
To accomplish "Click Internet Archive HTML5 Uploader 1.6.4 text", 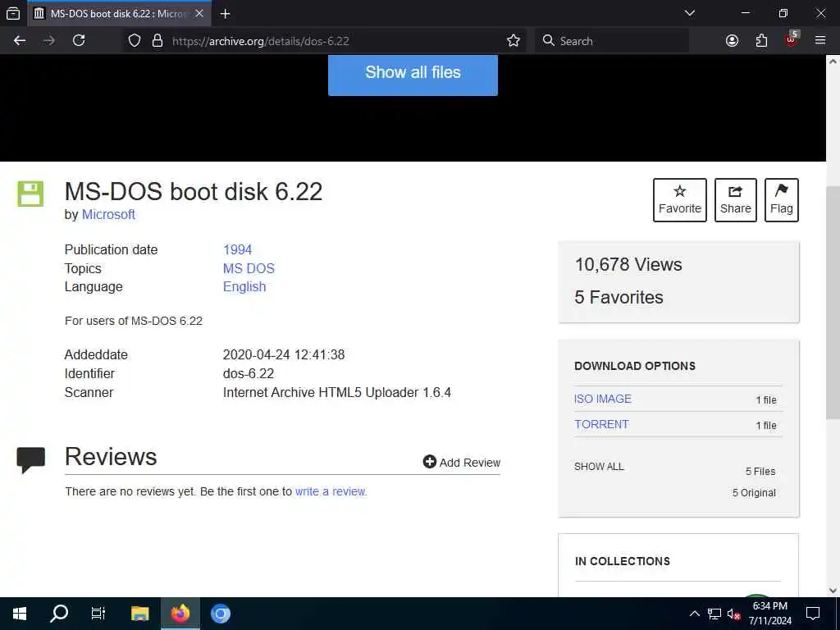I will 336,392.
